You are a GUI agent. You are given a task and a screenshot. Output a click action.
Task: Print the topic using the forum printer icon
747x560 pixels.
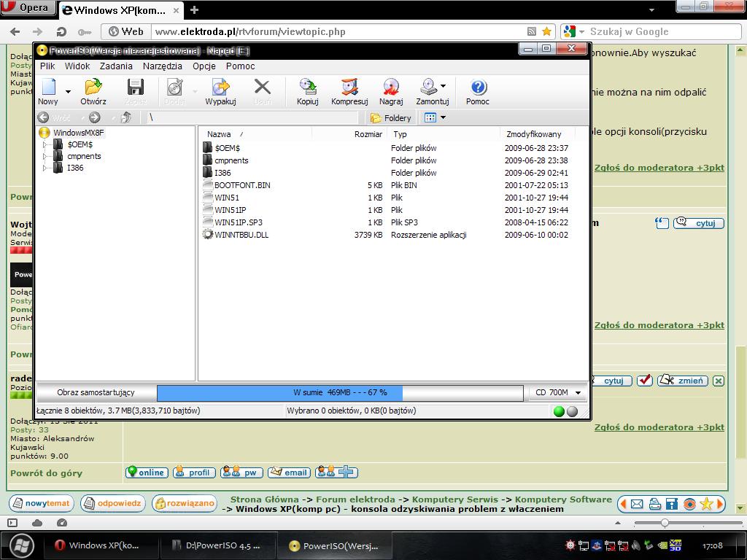pos(654,504)
